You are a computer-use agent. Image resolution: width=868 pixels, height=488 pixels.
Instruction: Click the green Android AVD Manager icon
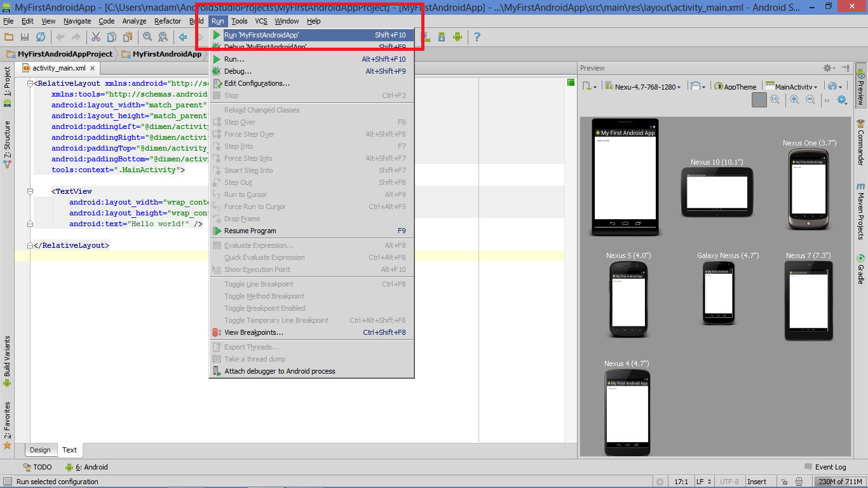pos(457,37)
